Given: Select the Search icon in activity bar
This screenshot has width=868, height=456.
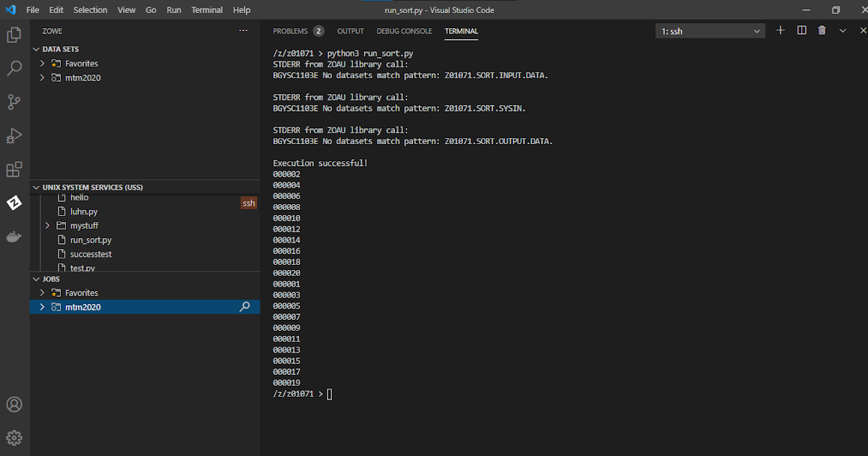Looking at the screenshot, I should (x=14, y=69).
